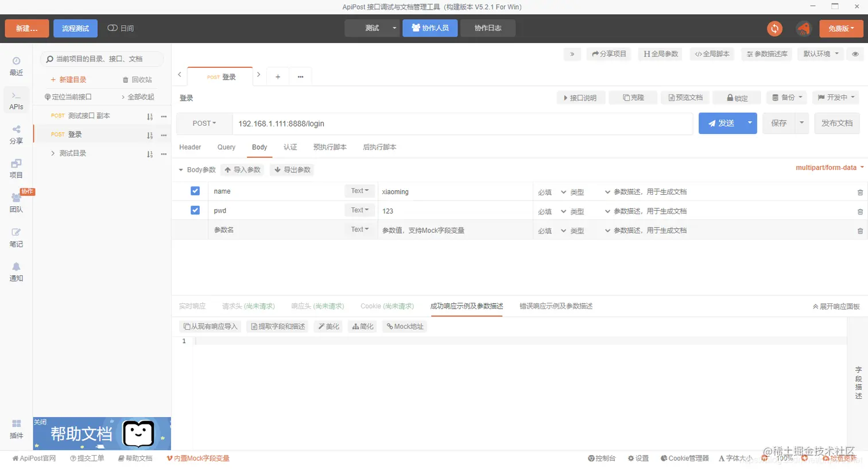
Task: Open Text type dropdown for name row
Action: (x=360, y=191)
